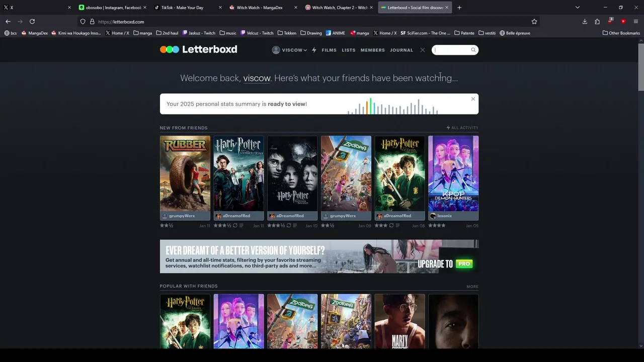Open the SciFier.com bookmark
This screenshot has width=644, height=362.
click(426, 33)
